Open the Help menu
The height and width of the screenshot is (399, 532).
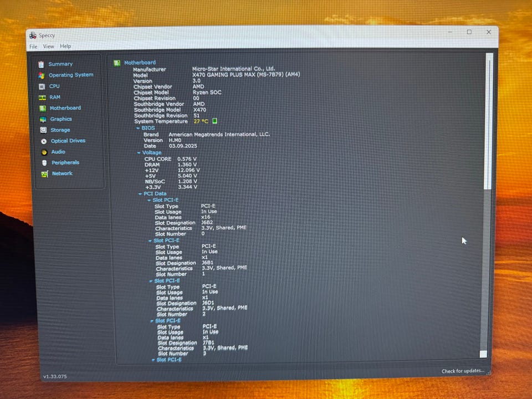click(x=65, y=46)
